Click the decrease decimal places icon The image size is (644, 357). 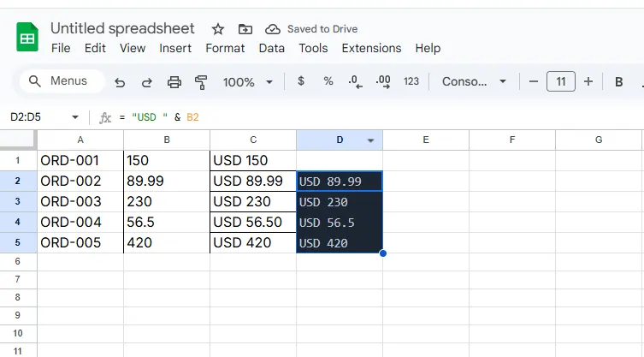(x=355, y=81)
